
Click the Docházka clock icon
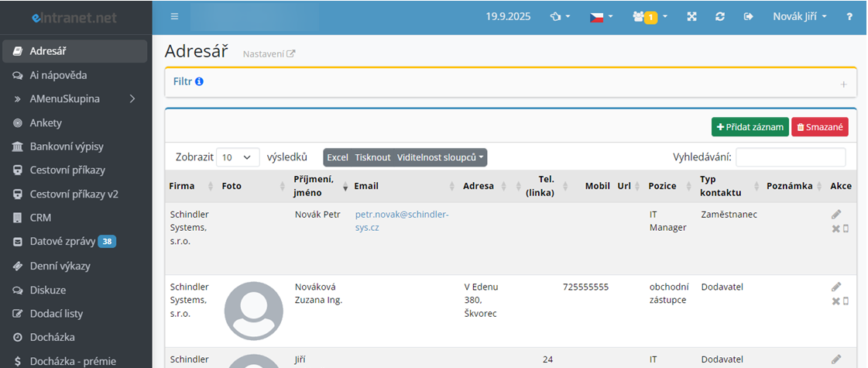[x=18, y=337]
